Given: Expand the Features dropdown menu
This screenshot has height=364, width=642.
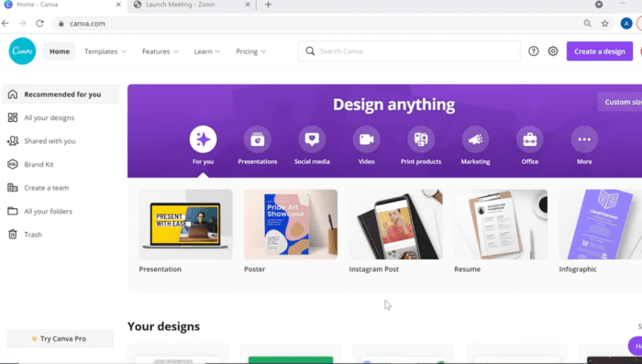Looking at the screenshot, I should (160, 51).
